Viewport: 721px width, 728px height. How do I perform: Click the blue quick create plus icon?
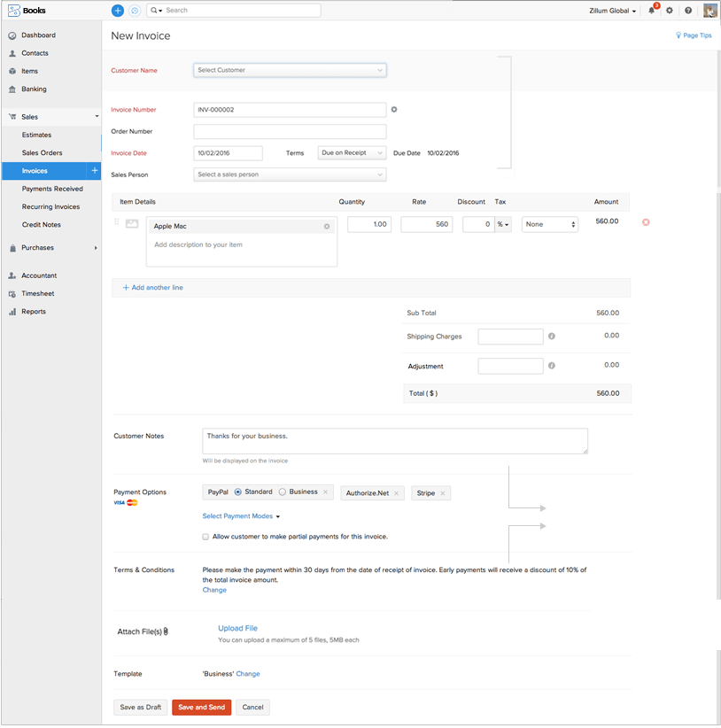(118, 11)
